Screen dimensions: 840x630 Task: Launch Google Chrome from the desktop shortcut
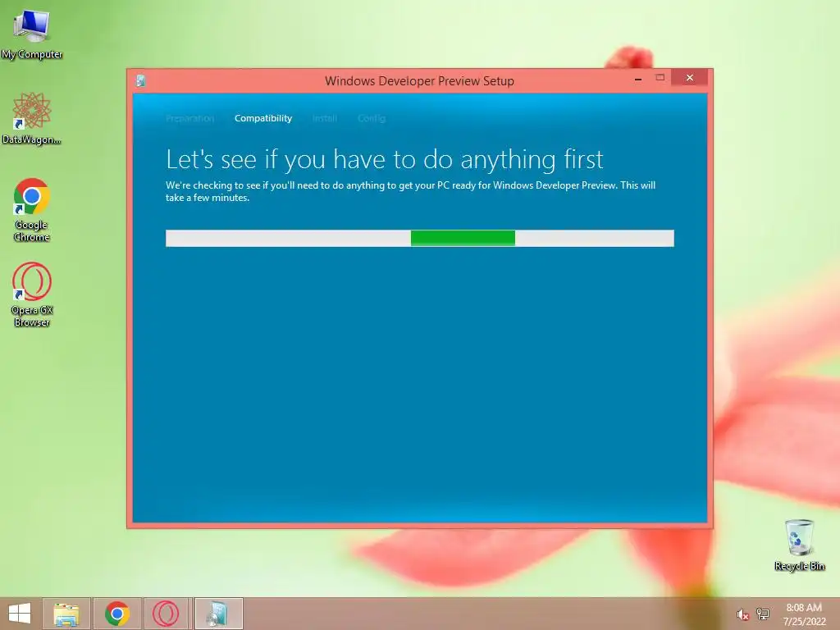[x=32, y=209]
